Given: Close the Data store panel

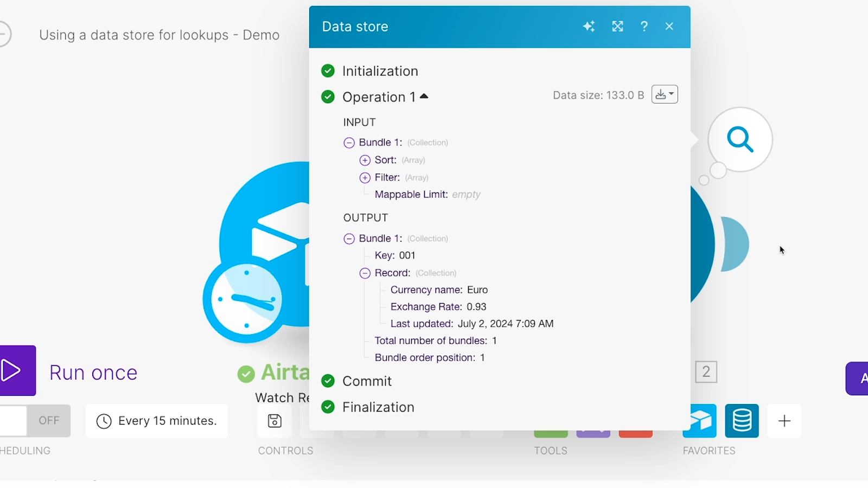Looking at the screenshot, I should tap(669, 27).
